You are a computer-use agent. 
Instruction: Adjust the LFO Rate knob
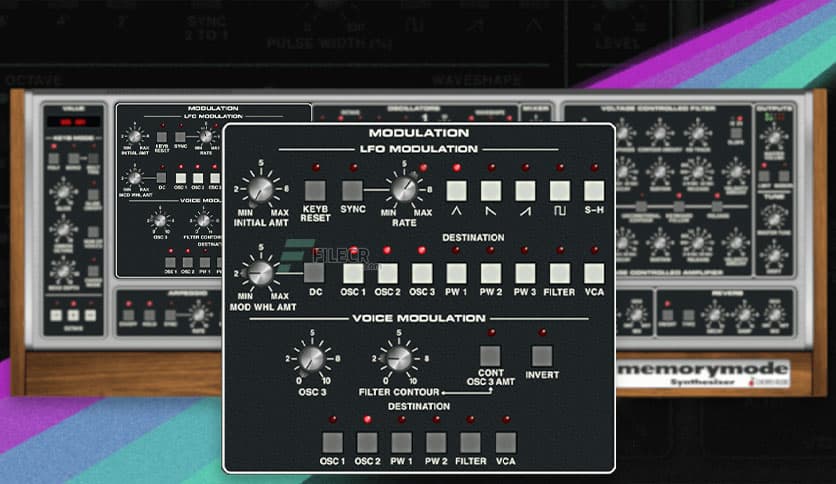404,188
